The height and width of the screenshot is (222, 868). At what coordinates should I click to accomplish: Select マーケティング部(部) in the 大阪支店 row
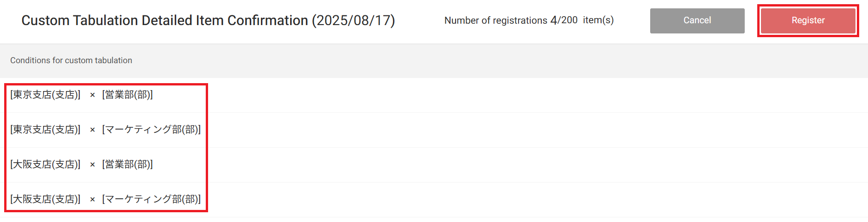pyautogui.click(x=152, y=199)
